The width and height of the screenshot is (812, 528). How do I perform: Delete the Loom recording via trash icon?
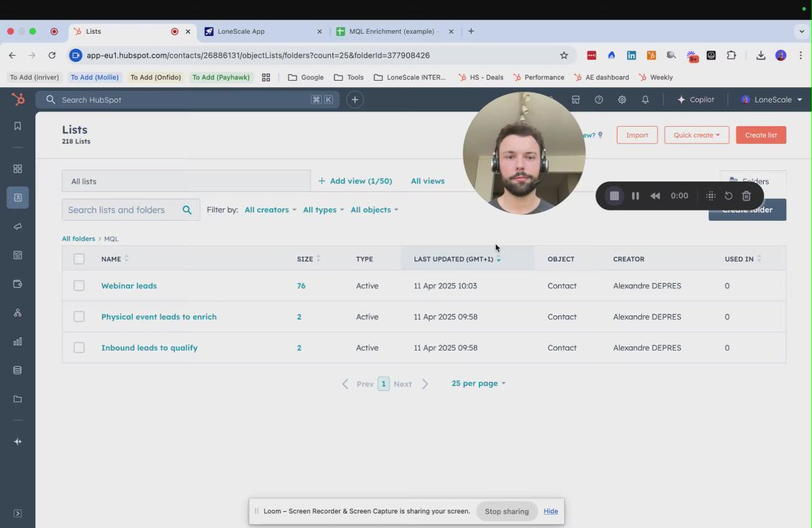point(746,196)
